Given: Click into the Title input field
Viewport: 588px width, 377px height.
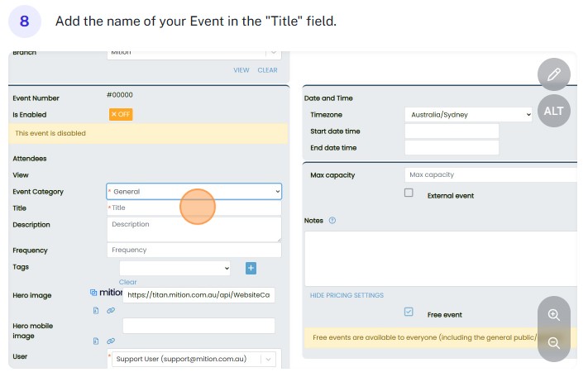Looking at the screenshot, I should click(194, 208).
